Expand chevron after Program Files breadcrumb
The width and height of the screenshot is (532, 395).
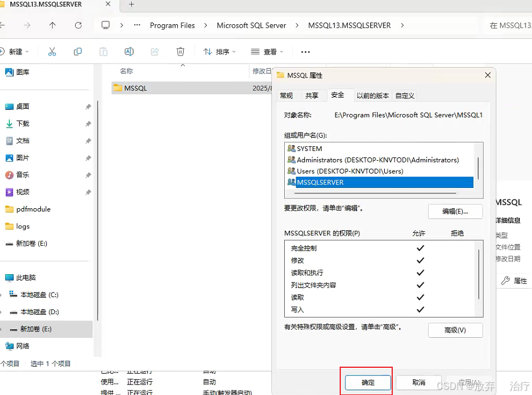pyautogui.click(x=206, y=25)
